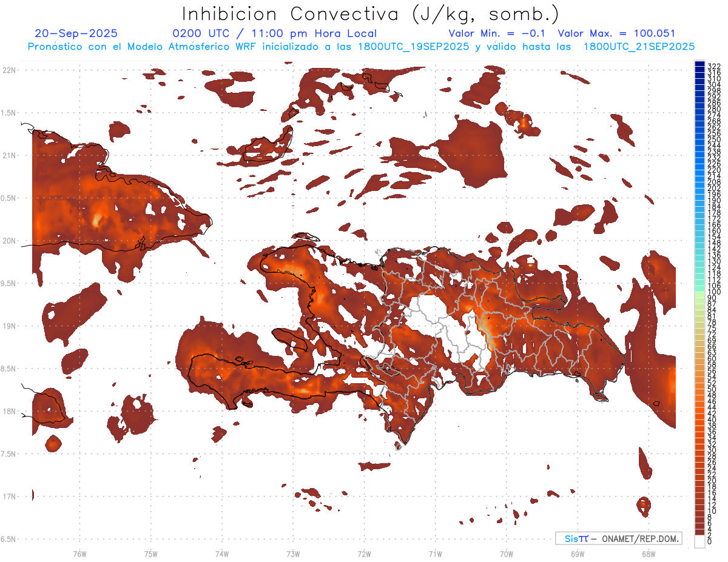Click the 18N latitude axis label
The image size is (728, 562).
point(8,412)
